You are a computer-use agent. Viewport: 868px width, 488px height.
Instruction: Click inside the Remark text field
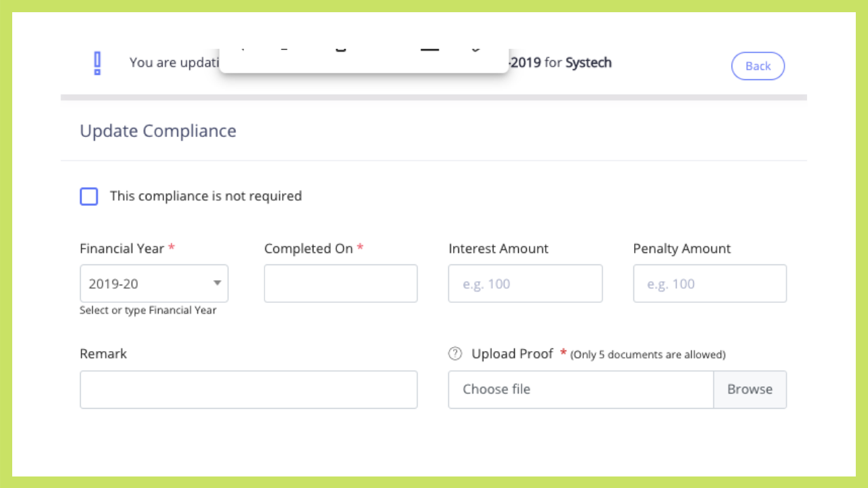[x=248, y=390]
